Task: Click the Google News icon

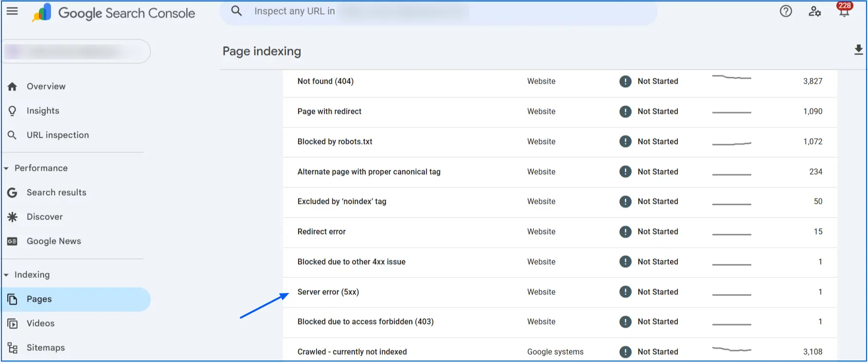Action: (13, 241)
